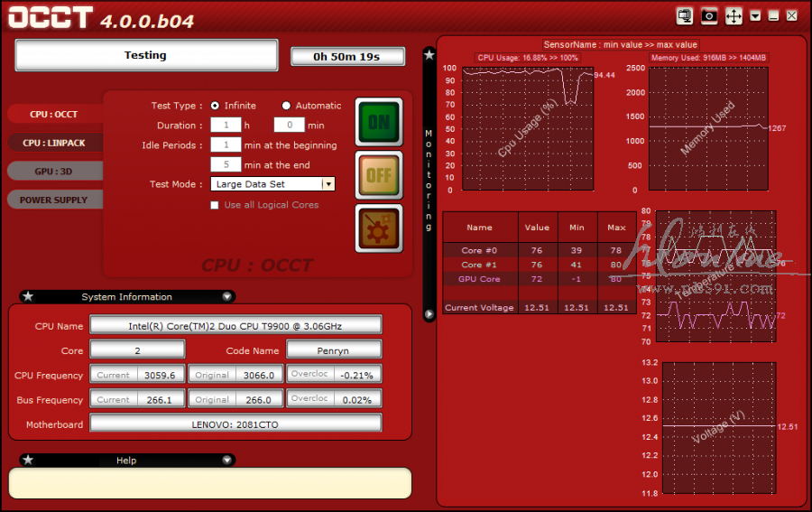
Task: Click the Core #0 row name
Action: (x=480, y=250)
